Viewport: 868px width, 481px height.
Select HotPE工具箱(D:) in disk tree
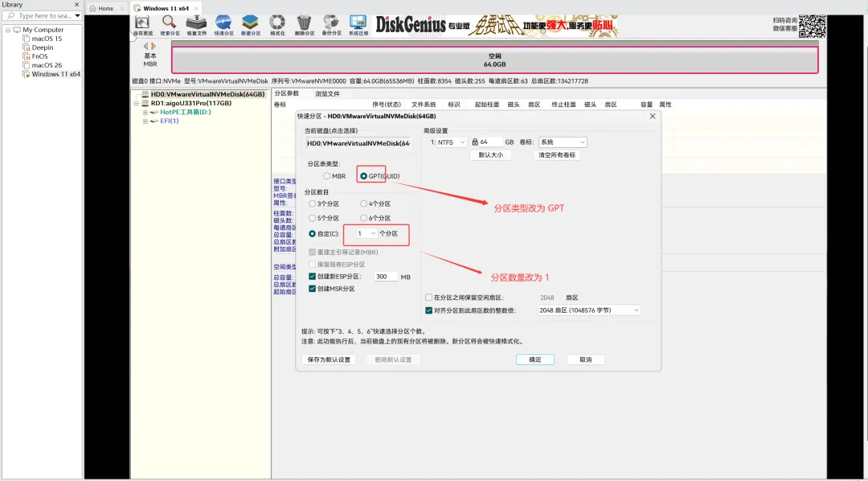pos(186,112)
